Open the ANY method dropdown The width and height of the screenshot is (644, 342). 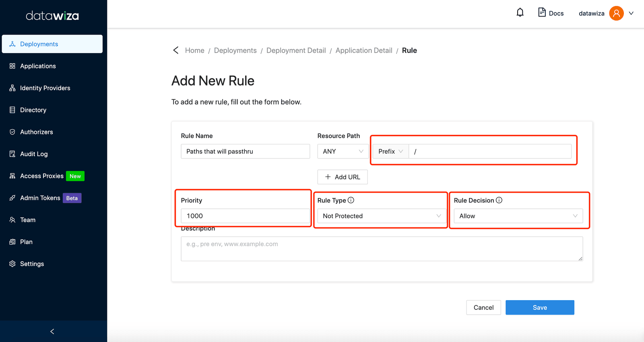click(x=343, y=151)
